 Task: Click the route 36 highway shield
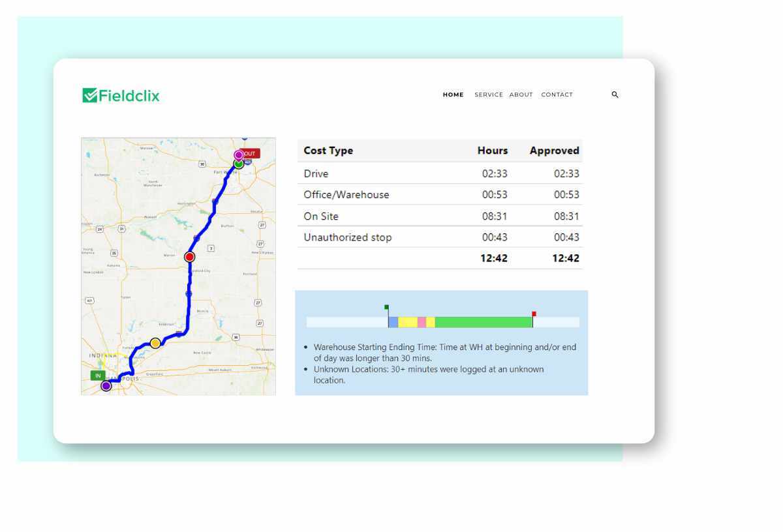click(236, 337)
